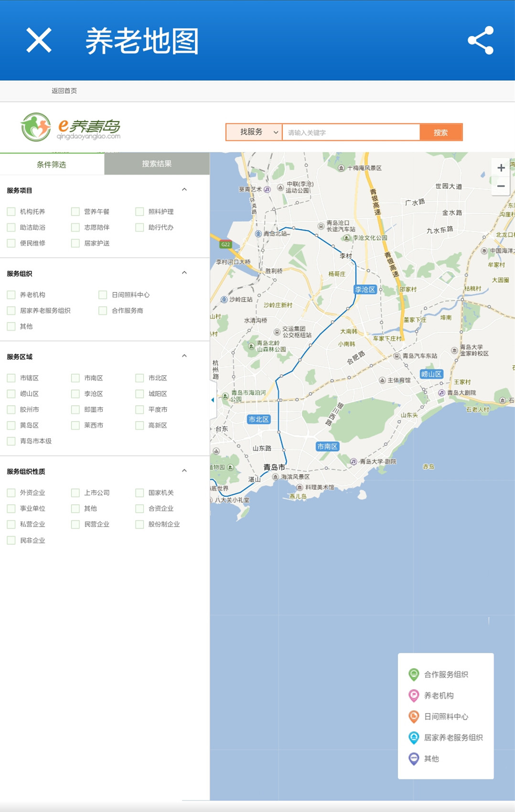Image resolution: width=515 pixels, height=812 pixels.
Task: Focus the keyword search input field
Action: point(351,132)
